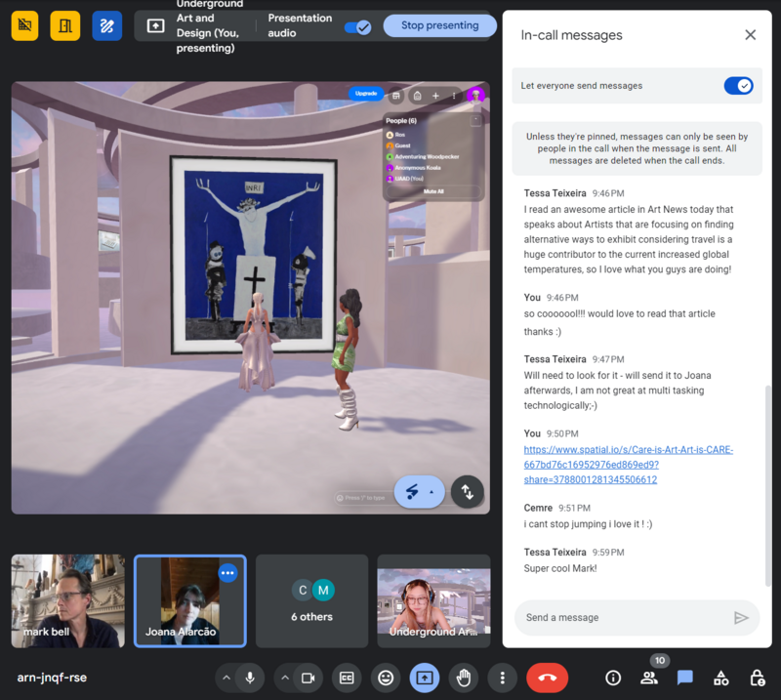Select UAAD (You) in People list
Screen dimensions: 781x700
tap(405, 179)
